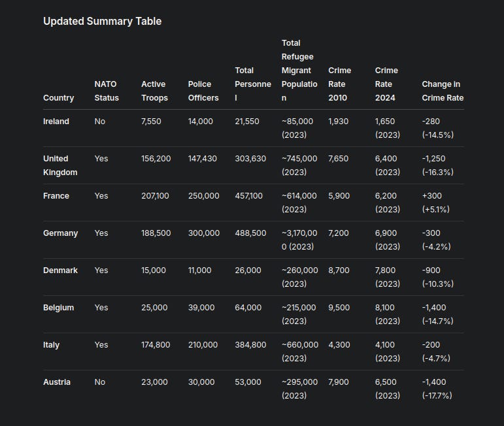Select the United Kingdom country cell
The height and width of the screenshot is (426, 504).
point(60,165)
